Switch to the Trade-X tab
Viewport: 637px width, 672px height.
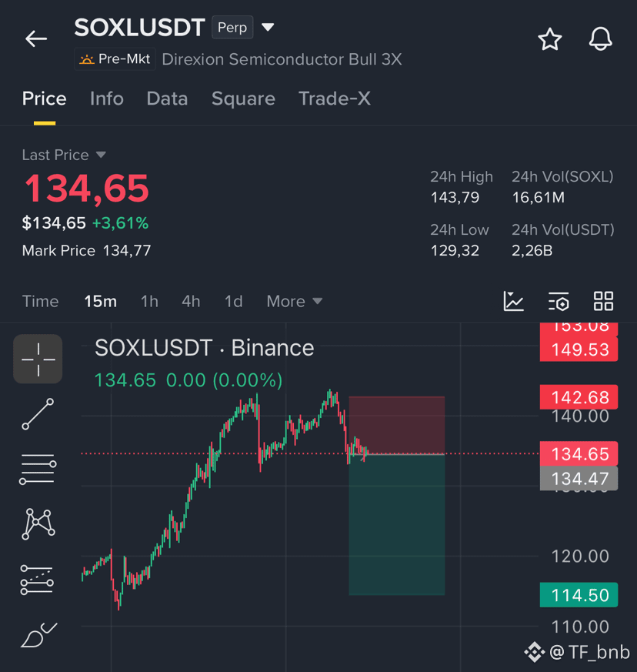click(335, 99)
